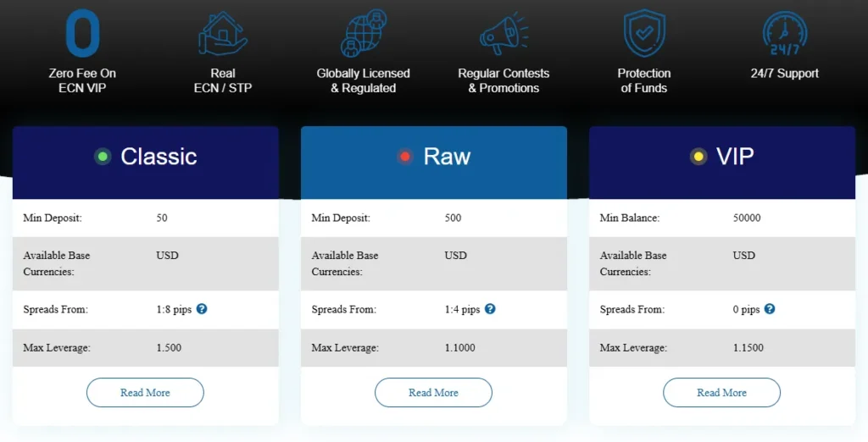Click the yellow dot next to VIP
The width and height of the screenshot is (868, 442).
coord(698,157)
